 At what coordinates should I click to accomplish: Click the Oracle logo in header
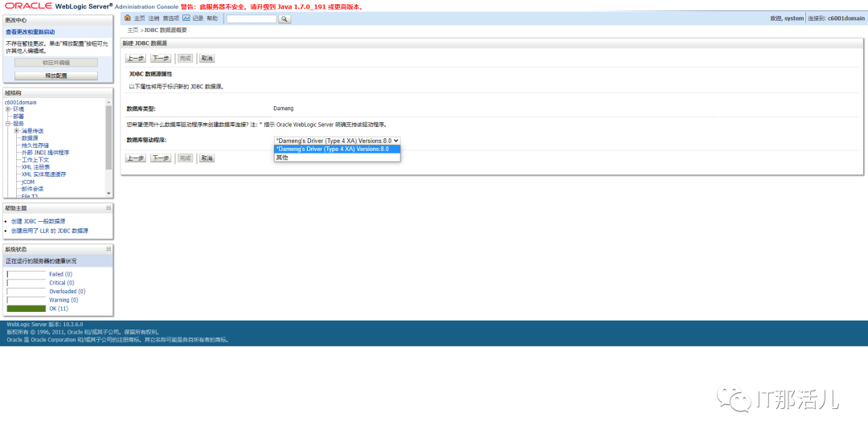pyautogui.click(x=28, y=6)
